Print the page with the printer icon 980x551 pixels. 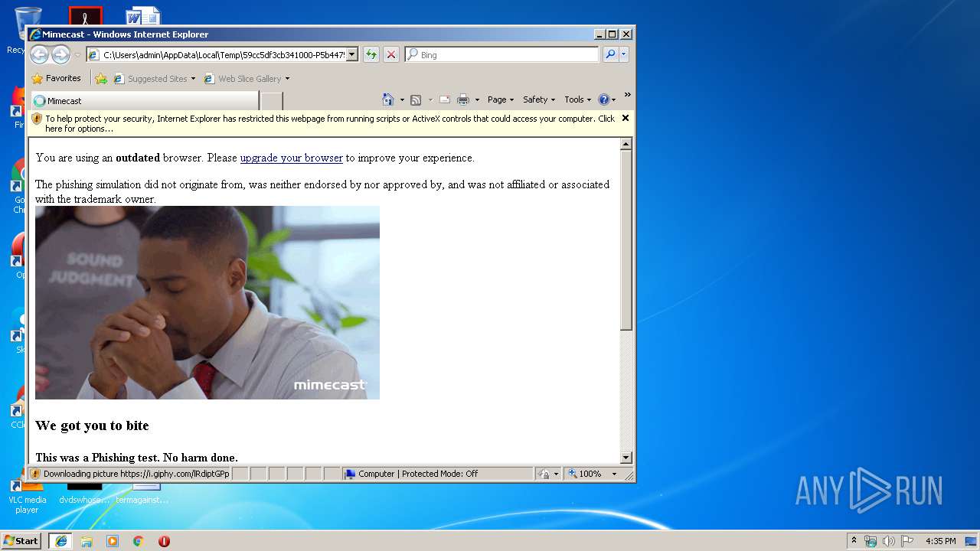coord(463,99)
